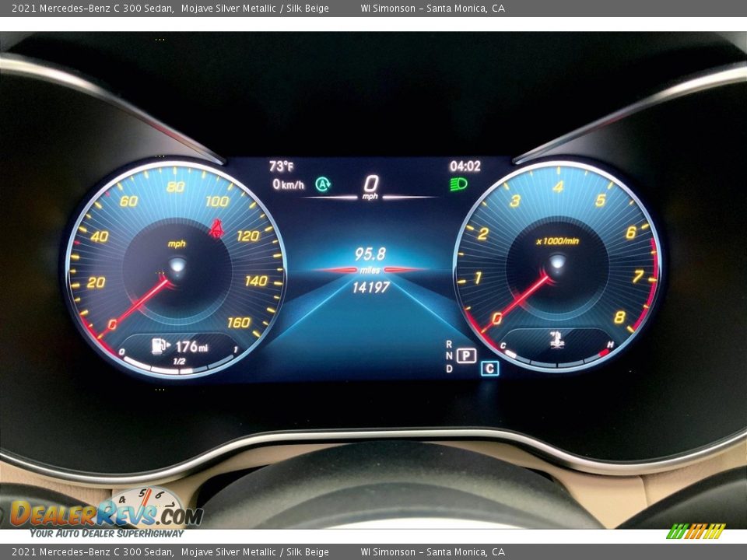Tap the center digital 0 mph speed
Screen dimensions: 747x560
pyautogui.click(x=370, y=185)
